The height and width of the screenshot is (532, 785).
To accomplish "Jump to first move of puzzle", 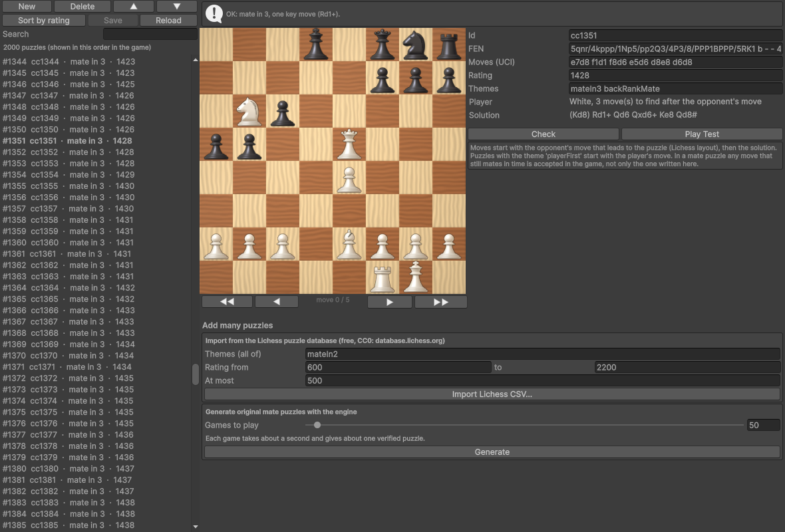I will click(228, 302).
